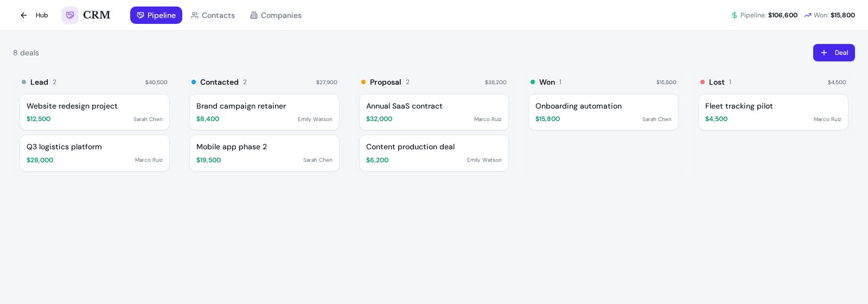Click the back arrow icon next to Hub

pos(24,15)
